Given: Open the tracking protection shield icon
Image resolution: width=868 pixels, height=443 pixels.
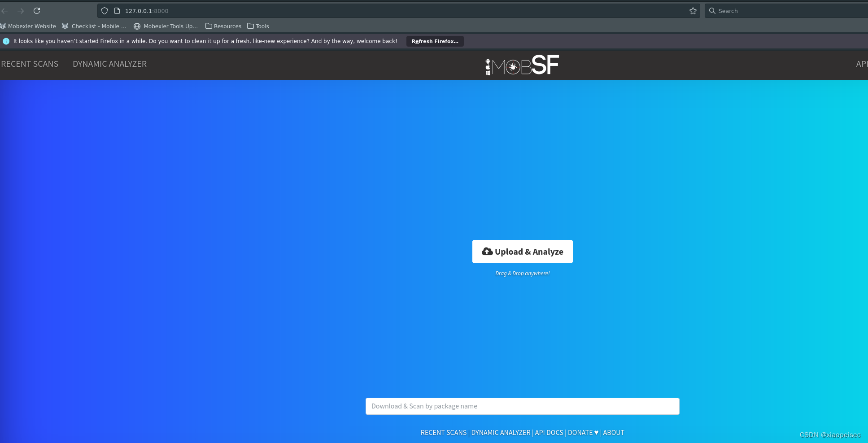Looking at the screenshot, I should coord(105,11).
